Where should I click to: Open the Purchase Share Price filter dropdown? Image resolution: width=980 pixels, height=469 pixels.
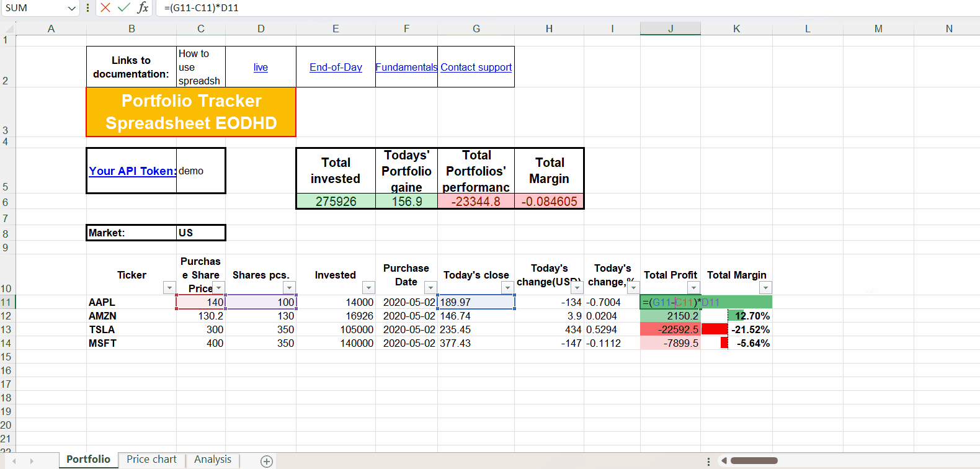219,288
